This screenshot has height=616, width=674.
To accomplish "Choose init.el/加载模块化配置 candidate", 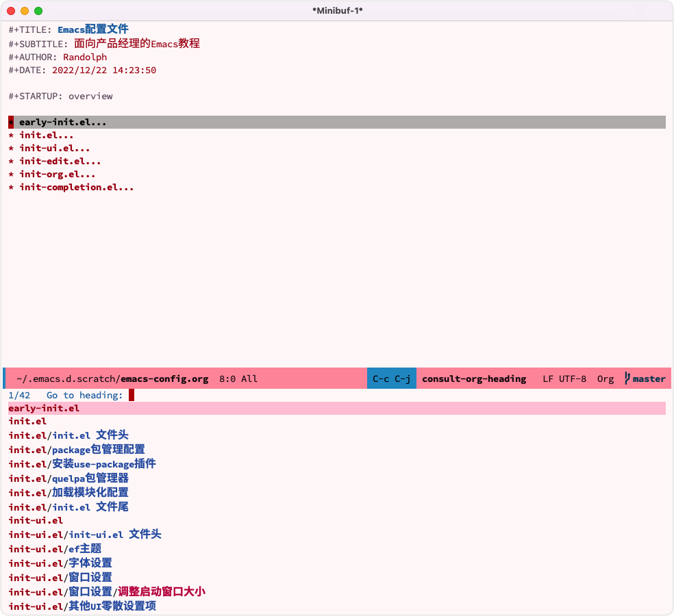I will click(68, 492).
